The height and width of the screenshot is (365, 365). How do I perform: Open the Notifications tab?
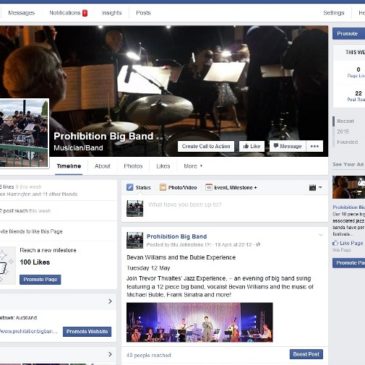(65, 13)
